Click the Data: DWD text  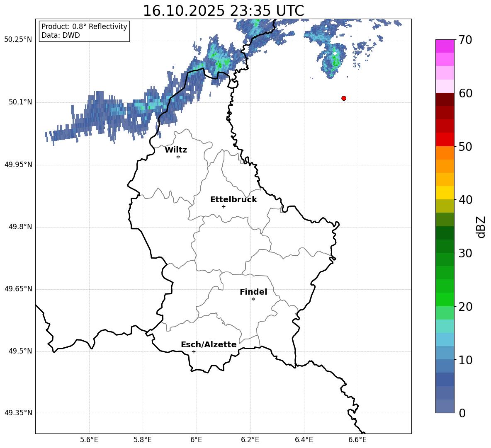(61, 35)
